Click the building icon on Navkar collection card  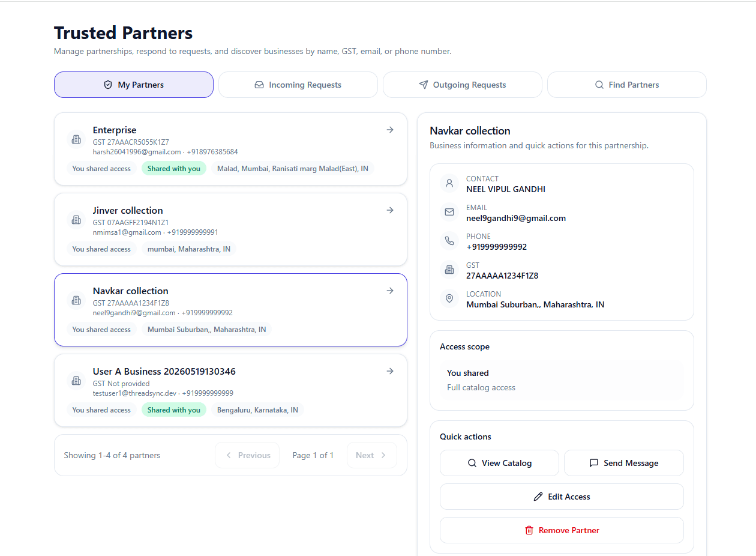pos(76,300)
